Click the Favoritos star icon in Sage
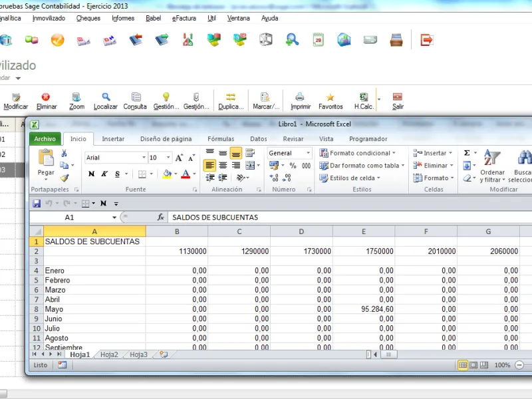Screen dimensions: 532x399 pos(331,101)
